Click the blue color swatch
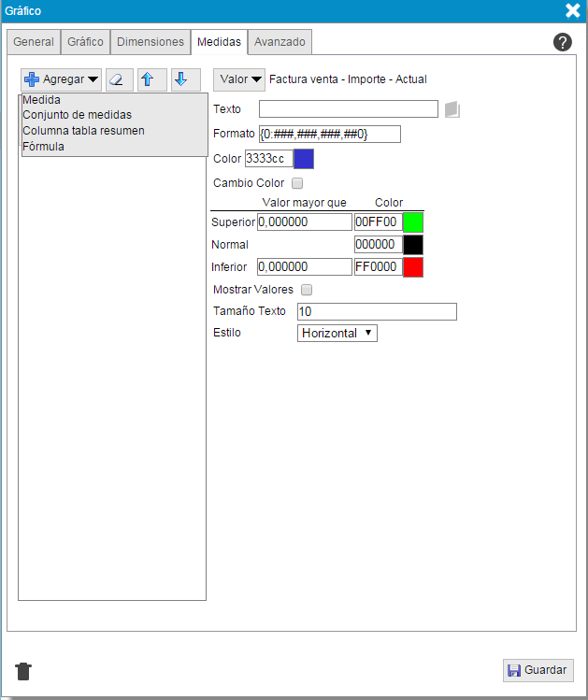 pos(304,159)
